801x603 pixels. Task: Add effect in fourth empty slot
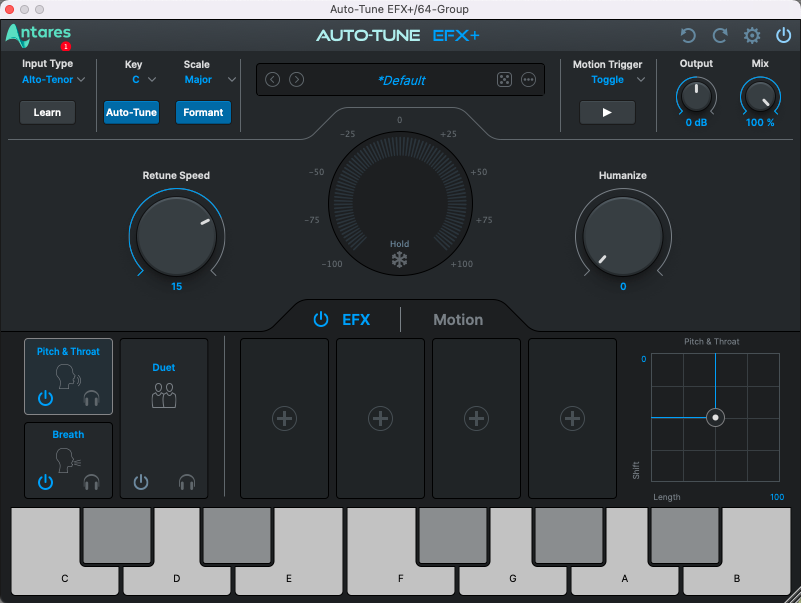[573, 419]
